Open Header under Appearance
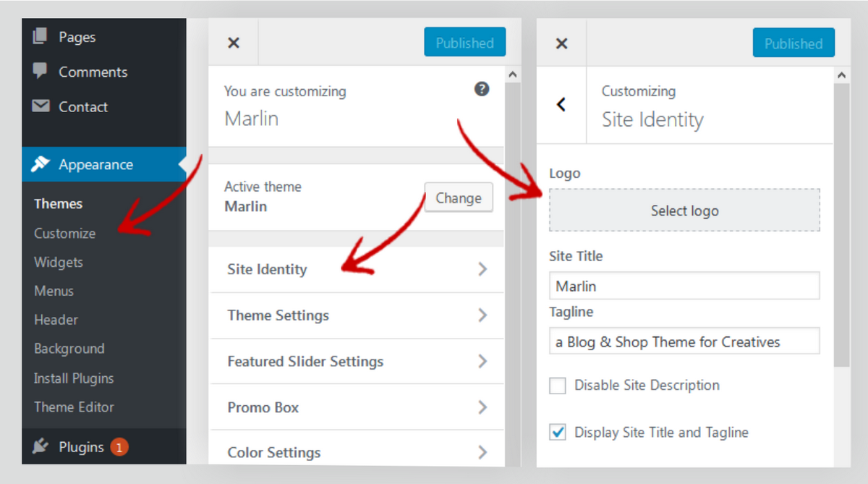Image resolution: width=868 pixels, height=484 pixels. point(56,320)
